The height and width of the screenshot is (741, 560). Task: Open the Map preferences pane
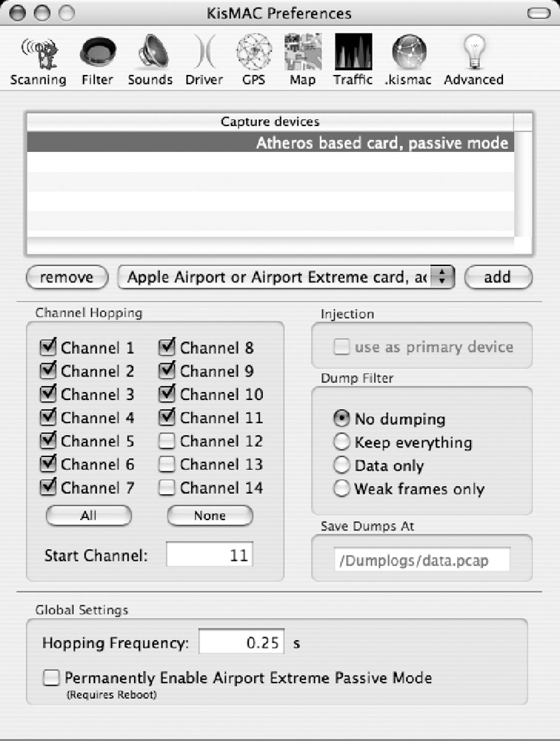pos(302,61)
